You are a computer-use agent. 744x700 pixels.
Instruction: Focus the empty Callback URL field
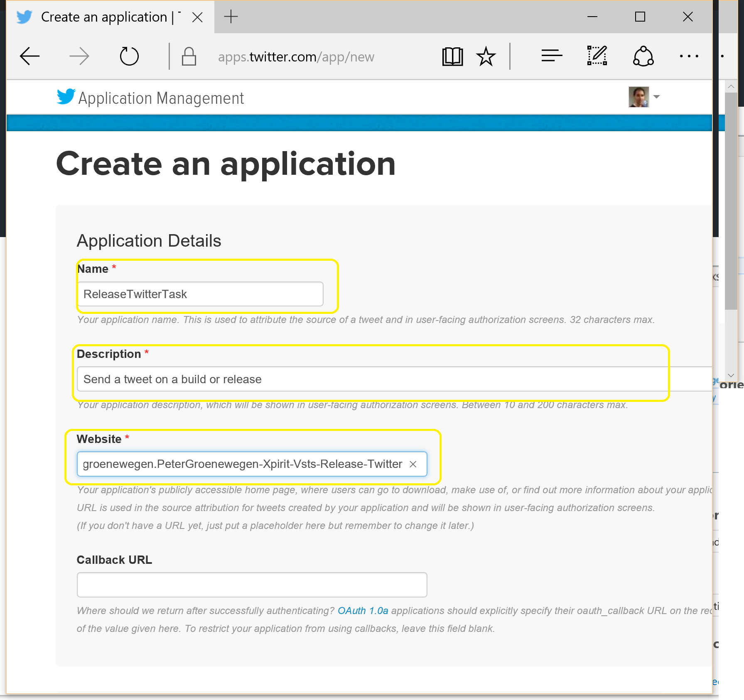252,585
